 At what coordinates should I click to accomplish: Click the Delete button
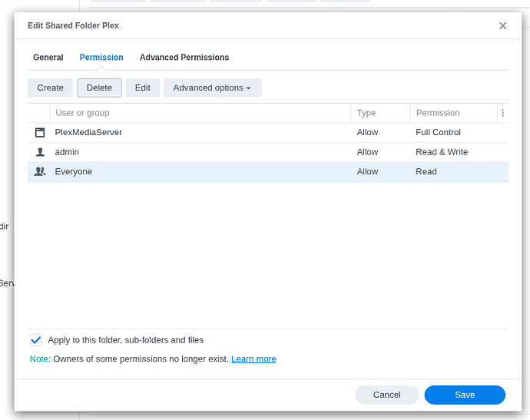(x=99, y=88)
